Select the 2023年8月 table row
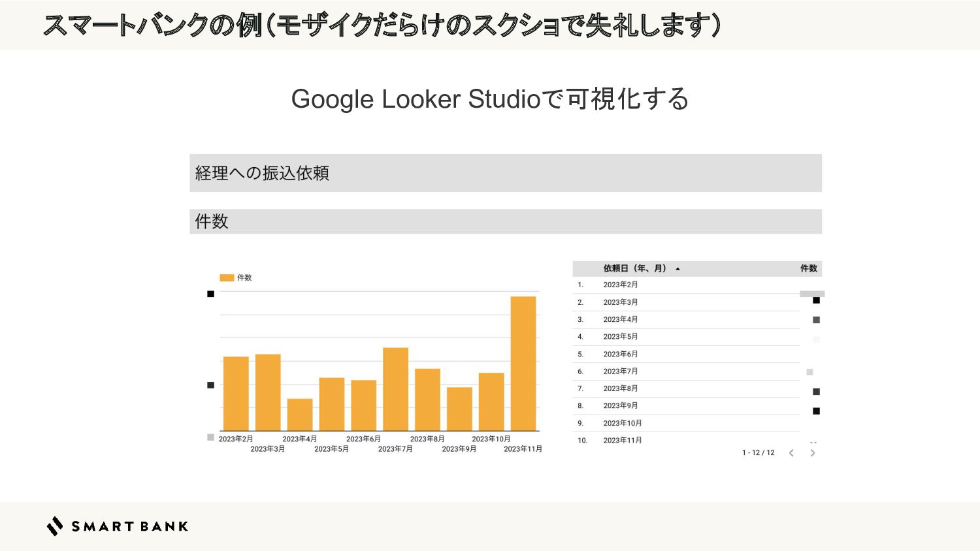This screenshot has width=980, height=551. tap(697, 388)
